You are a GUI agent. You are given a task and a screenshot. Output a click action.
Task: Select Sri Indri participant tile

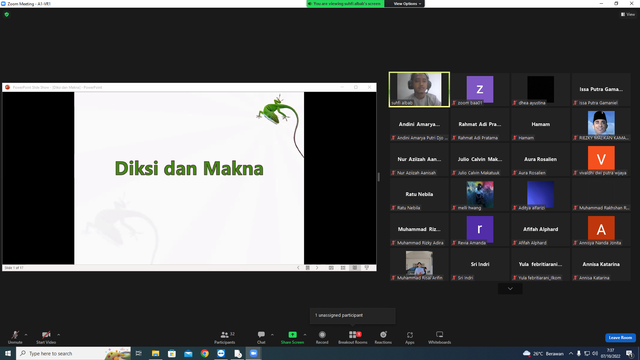click(x=480, y=265)
